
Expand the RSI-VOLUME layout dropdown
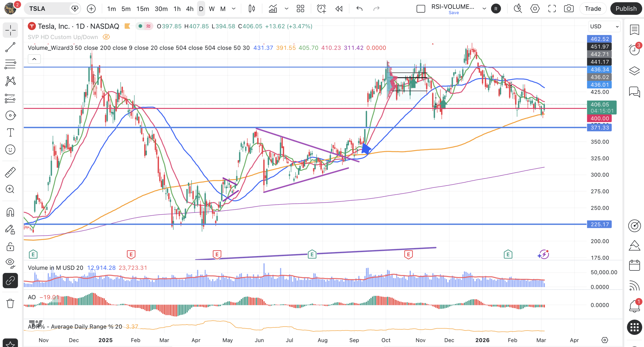point(484,9)
